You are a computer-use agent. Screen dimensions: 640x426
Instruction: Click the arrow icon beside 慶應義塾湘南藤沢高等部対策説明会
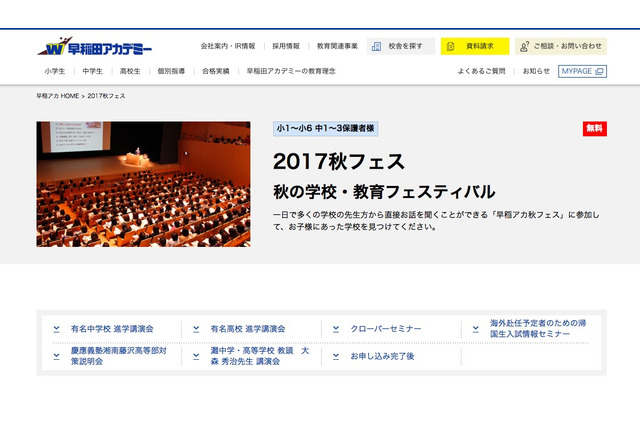point(56,356)
